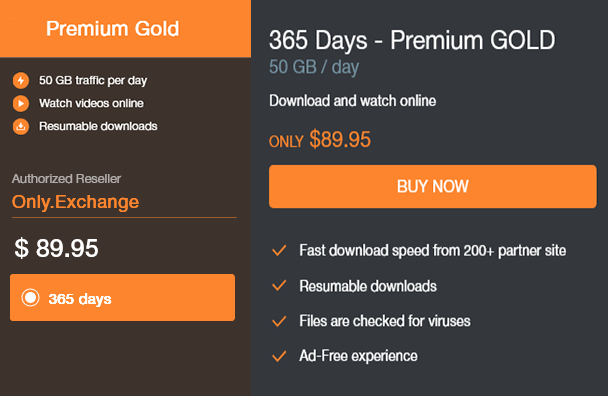
Task: Click Download and watch online text
Action: (352, 101)
